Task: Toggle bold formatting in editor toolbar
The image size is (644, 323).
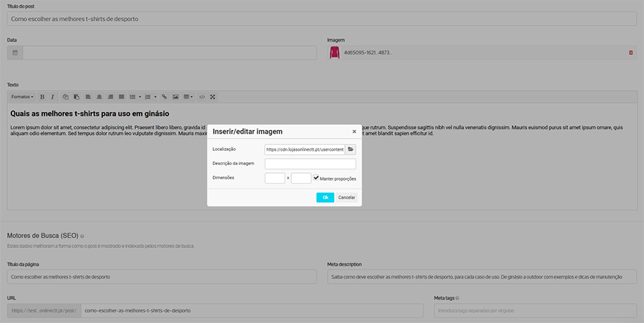Action: point(42,96)
